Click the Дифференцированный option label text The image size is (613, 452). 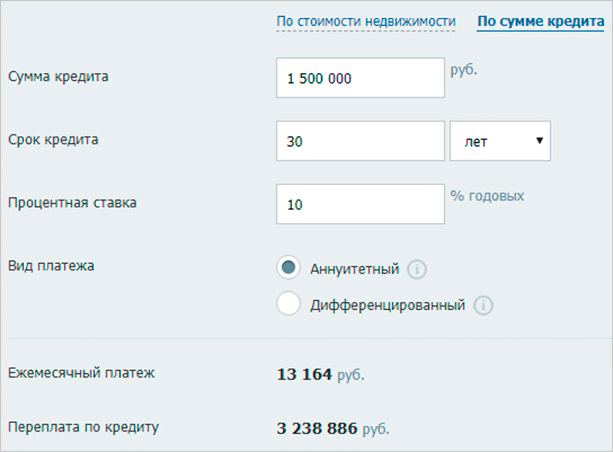[388, 305]
